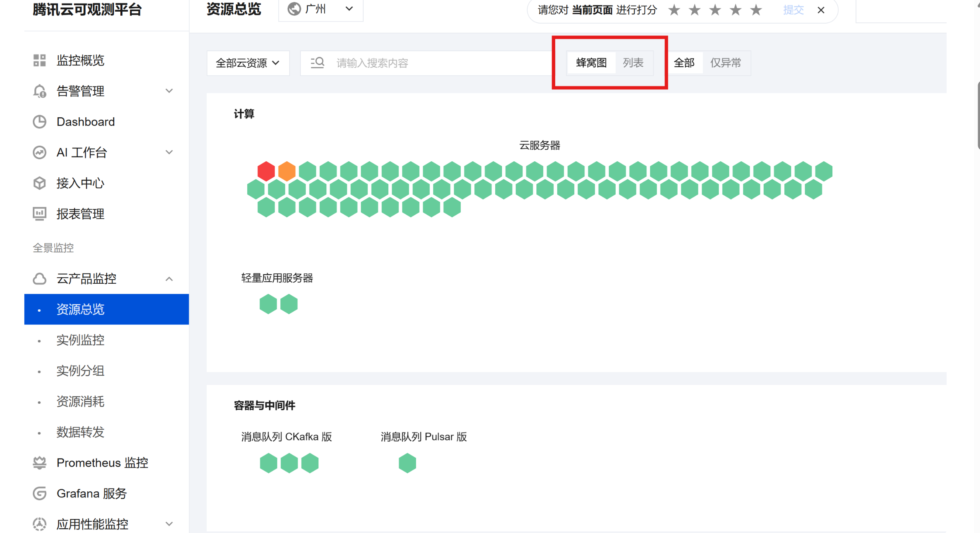Screen dimensions: 980x533
Task: Click the 接入中心 cube icon
Action: [39, 183]
